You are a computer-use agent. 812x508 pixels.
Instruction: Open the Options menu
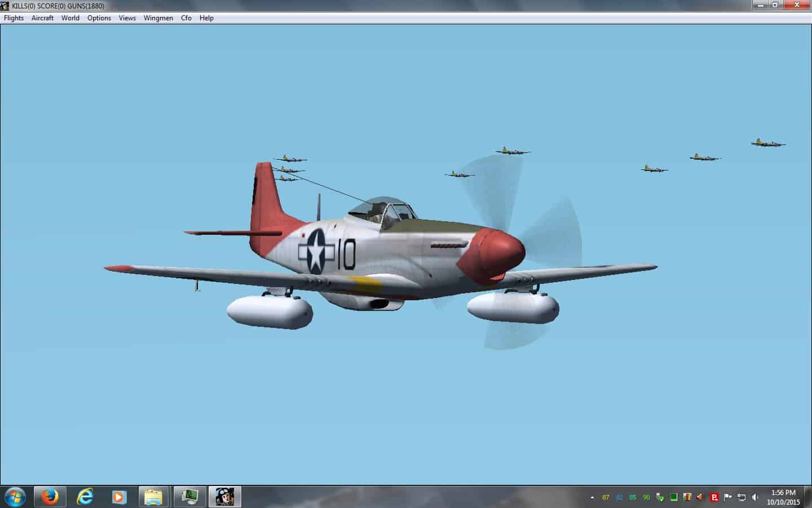99,18
